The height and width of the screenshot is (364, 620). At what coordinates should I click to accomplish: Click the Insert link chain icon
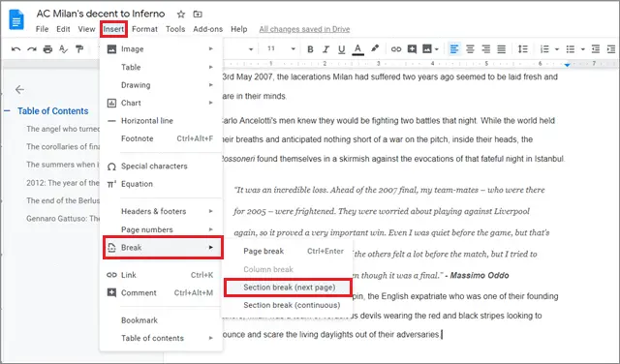pos(396,49)
